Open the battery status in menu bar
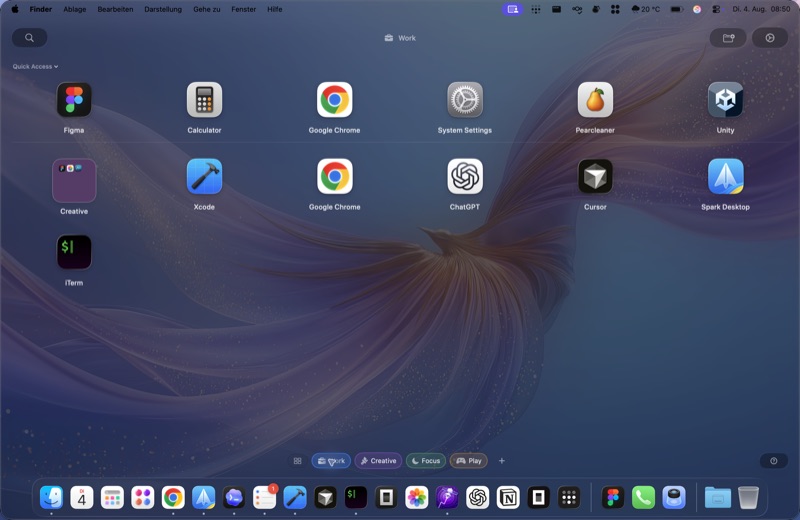 click(x=677, y=9)
